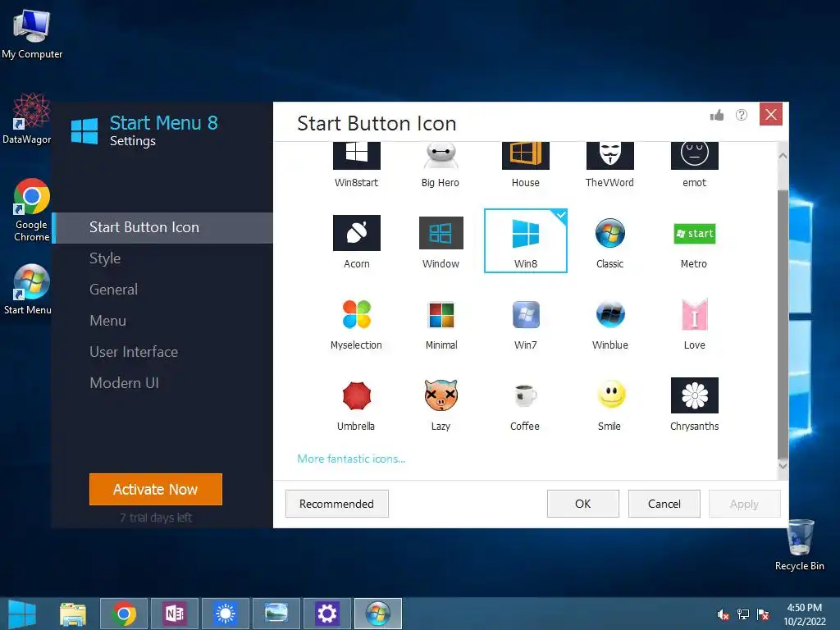The height and width of the screenshot is (630, 840).
Task: Choose the Big Hero start icon
Action: (x=441, y=165)
